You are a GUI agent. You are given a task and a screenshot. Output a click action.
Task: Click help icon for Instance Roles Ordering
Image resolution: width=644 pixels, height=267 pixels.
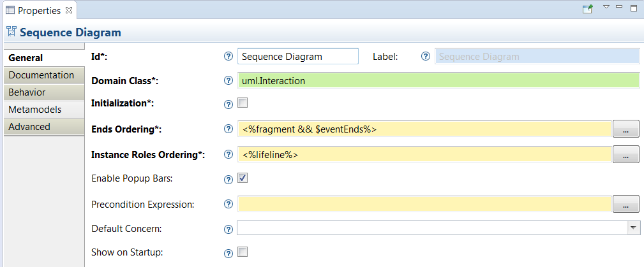click(x=228, y=154)
